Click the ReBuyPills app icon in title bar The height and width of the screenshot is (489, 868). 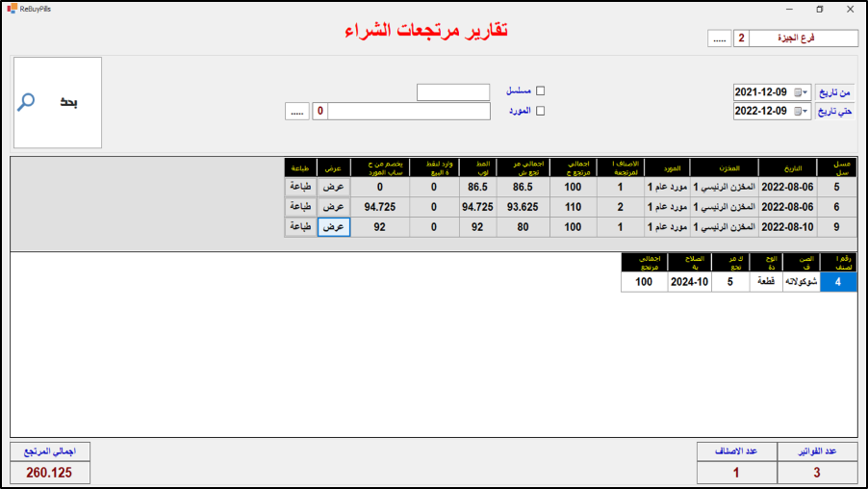point(11,9)
